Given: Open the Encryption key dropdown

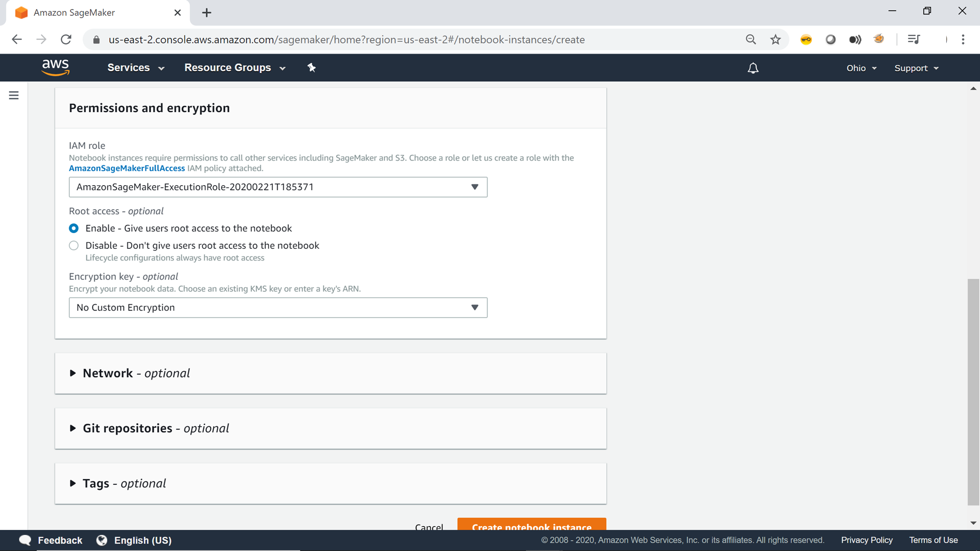Looking at the screenshot, I should point(278,308).
